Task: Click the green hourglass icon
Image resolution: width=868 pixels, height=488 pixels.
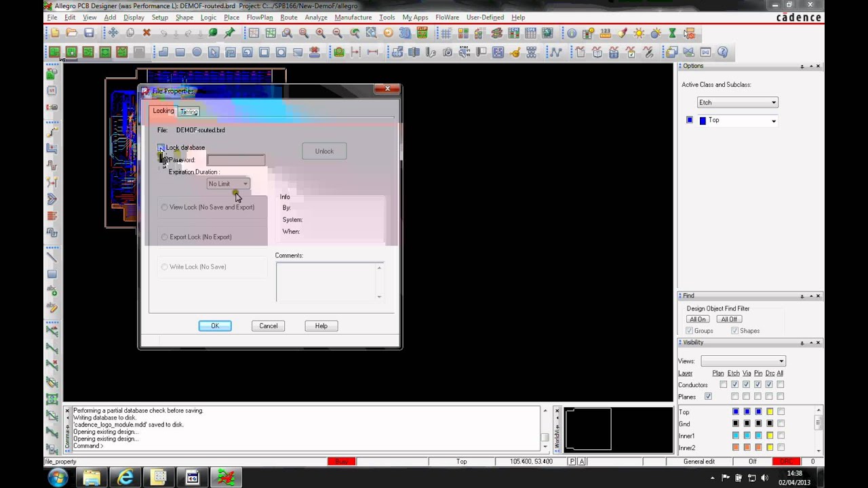Action: 673,33
